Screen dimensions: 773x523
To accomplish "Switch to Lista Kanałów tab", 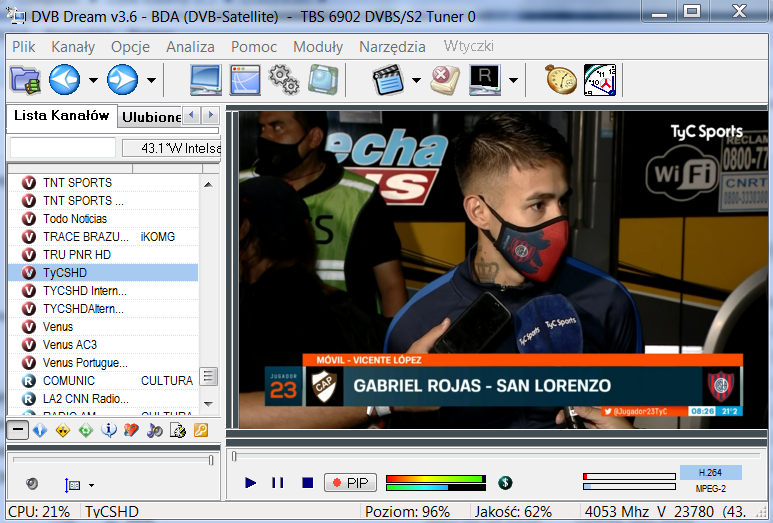I will coord(62,116).
